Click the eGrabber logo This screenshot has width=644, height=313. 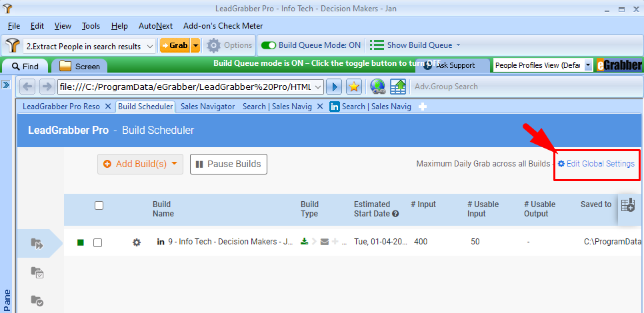(619, 65)
